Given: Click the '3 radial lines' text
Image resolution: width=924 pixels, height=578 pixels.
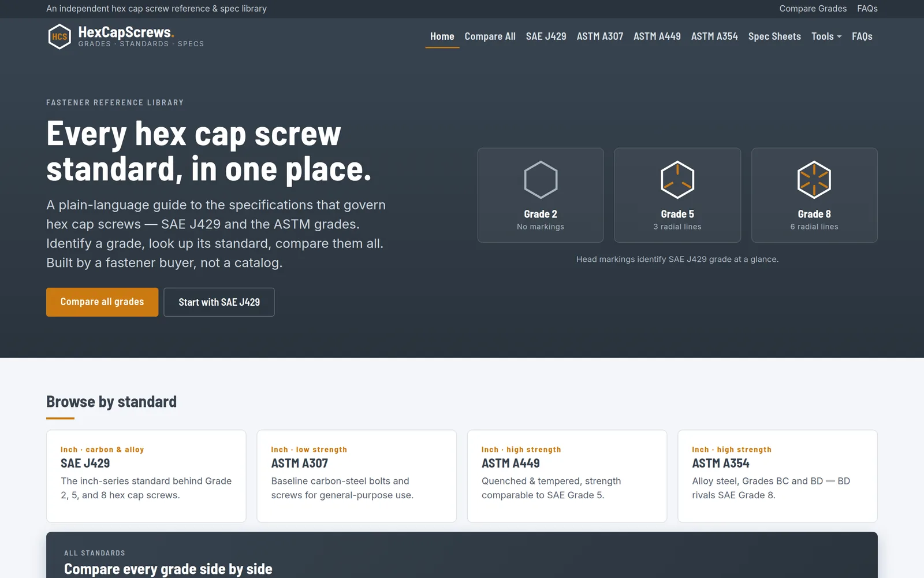Looking at the screenshot, I should click(677, 227).
